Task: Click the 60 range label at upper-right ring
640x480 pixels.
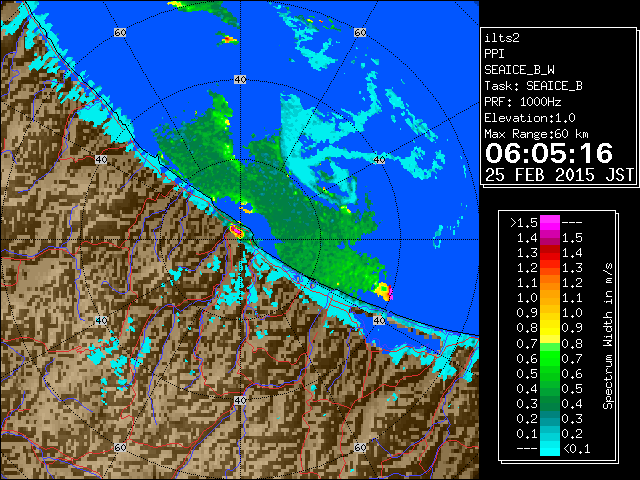Action: click(360, 32)
